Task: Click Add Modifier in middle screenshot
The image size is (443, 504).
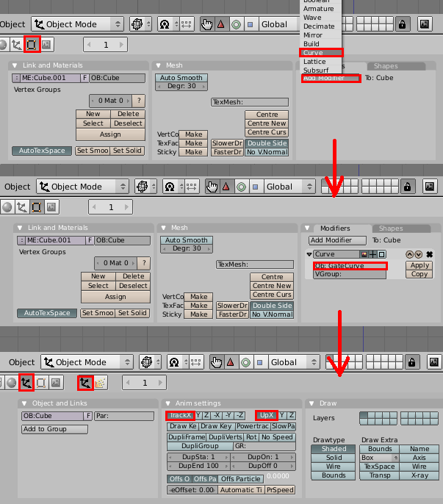Action: pyautogui.click(x=337, y=240)
